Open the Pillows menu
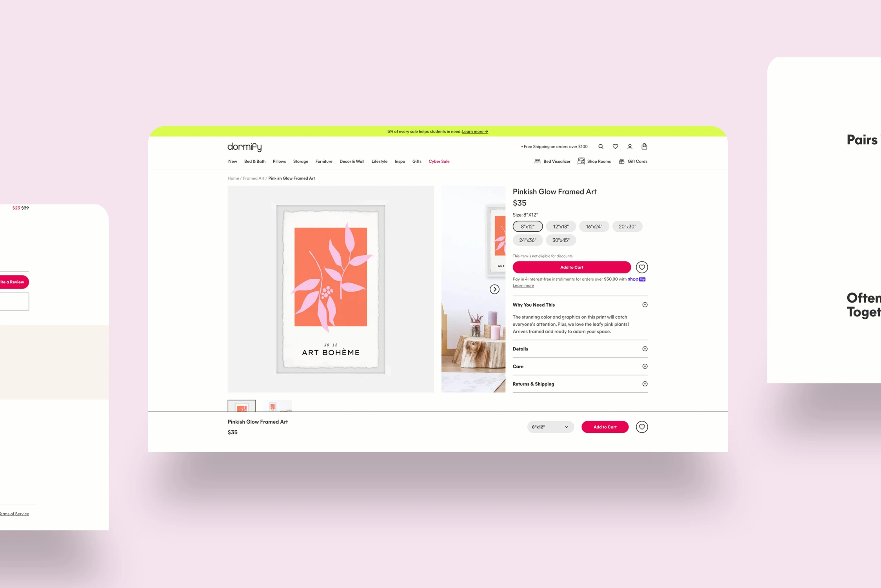881x588 pixels. [279, 162]
